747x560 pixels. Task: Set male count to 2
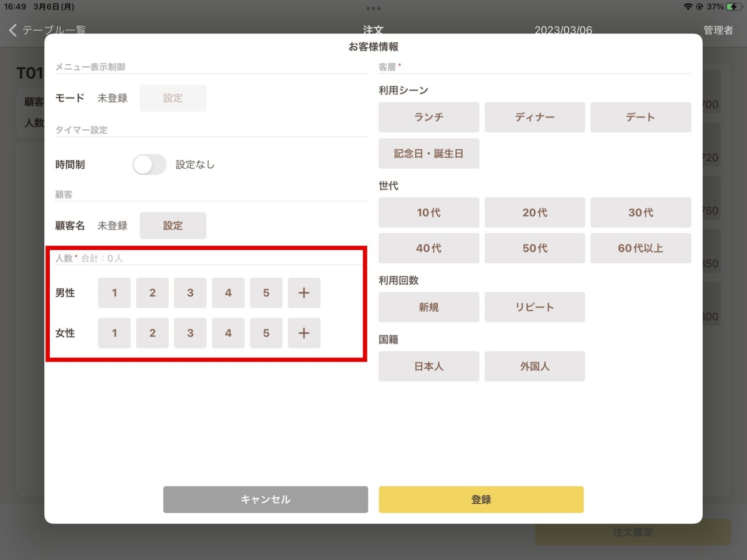[x=152, y=293]
